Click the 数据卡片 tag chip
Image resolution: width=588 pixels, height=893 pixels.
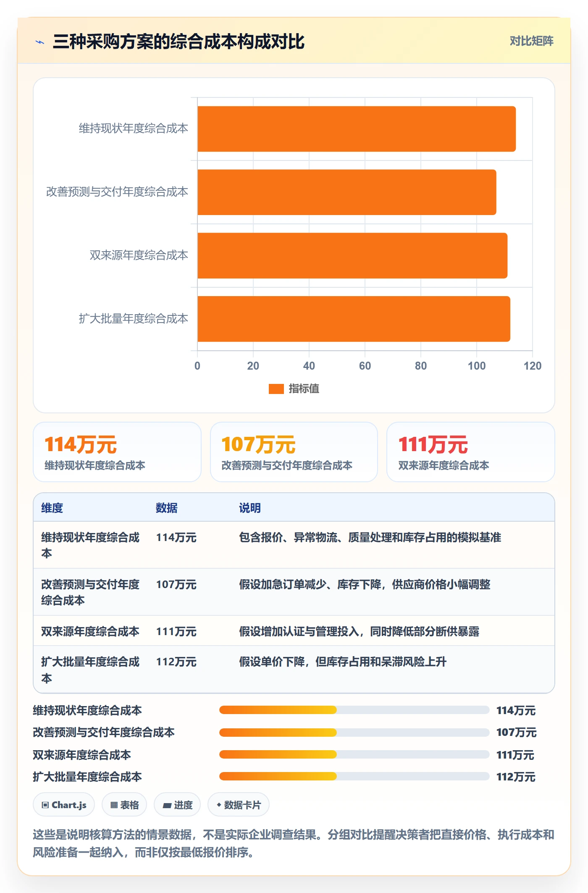pyautogui.click(x=239, y=805)
